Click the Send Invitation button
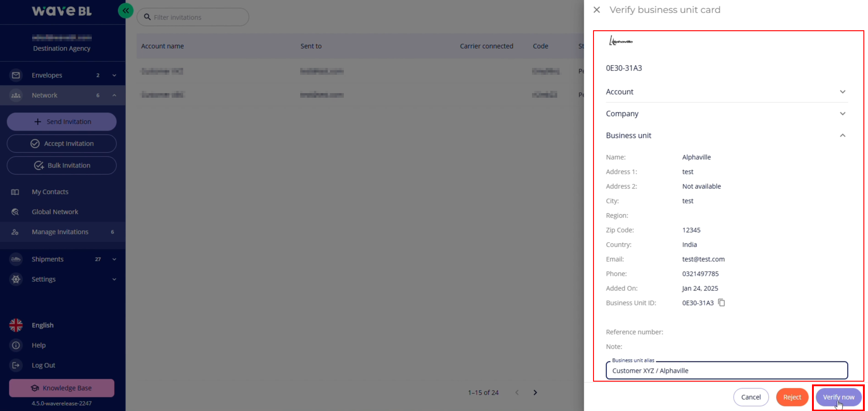 (62, 122)
